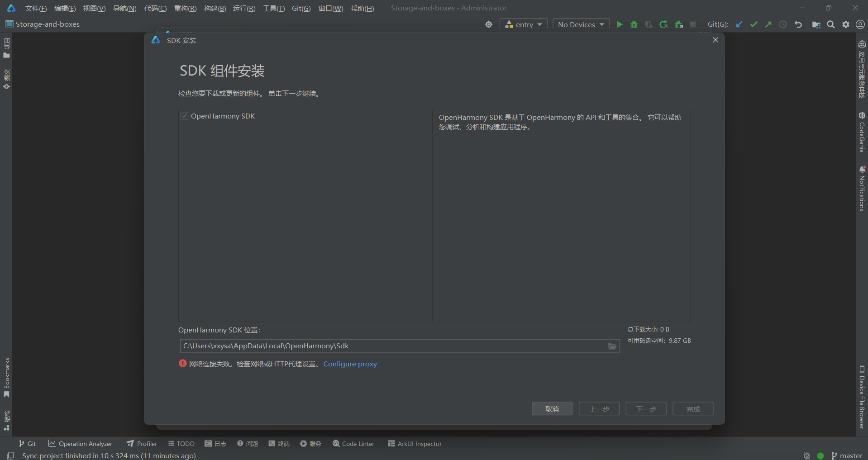Open the 日志 log tab
This screenshot has height=460, width=868.
pyautogui.click(x=215, y=444)
